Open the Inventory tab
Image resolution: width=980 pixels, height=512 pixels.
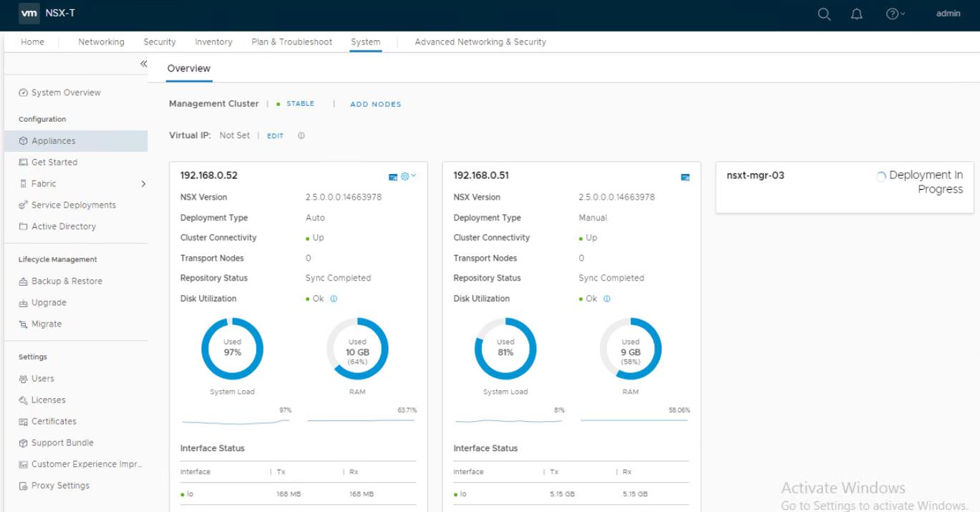(x=213, y=42)
